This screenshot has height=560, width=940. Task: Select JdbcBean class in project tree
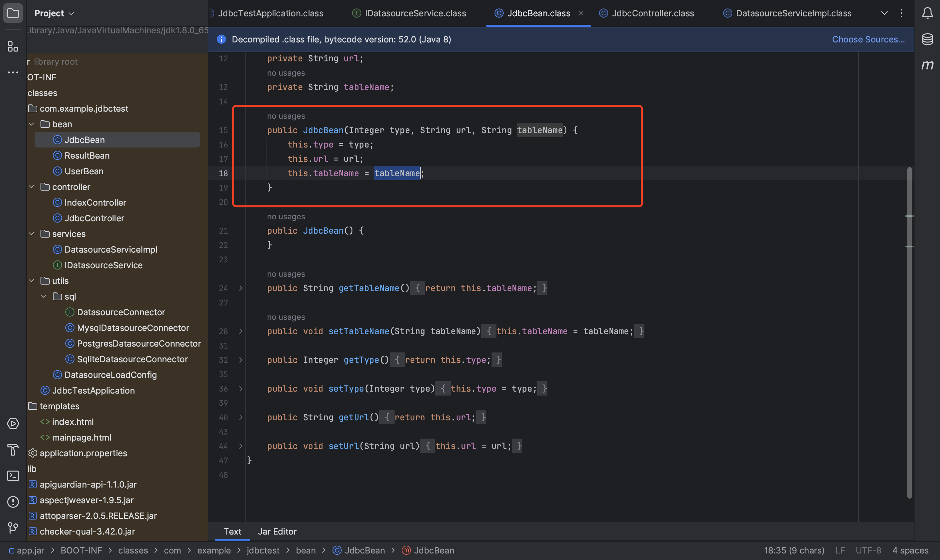pos(117,140)
